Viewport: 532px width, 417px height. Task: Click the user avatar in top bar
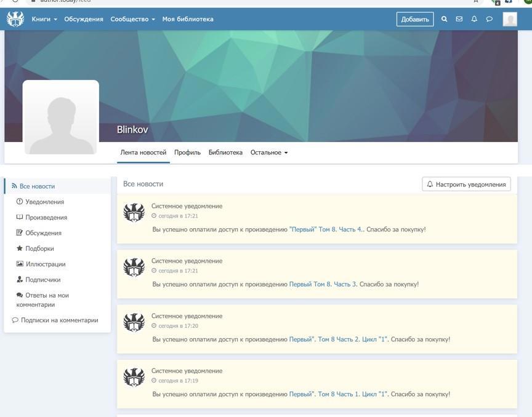pyautogui.click(x=510, y=19)
